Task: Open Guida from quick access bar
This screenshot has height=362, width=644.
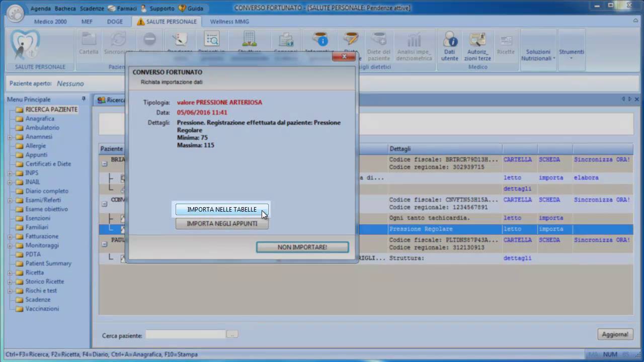Action: (x=191, y=9)
